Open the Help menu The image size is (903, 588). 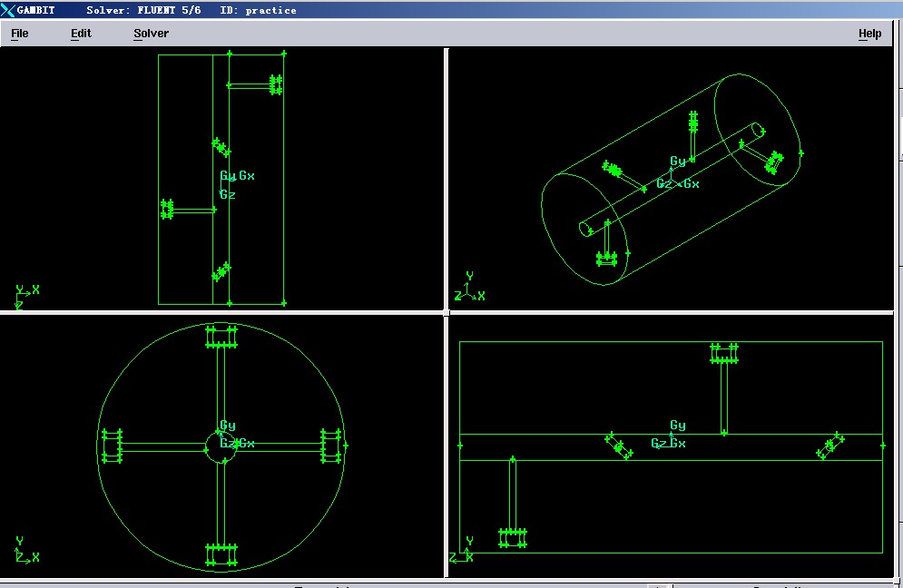[869, 34]
